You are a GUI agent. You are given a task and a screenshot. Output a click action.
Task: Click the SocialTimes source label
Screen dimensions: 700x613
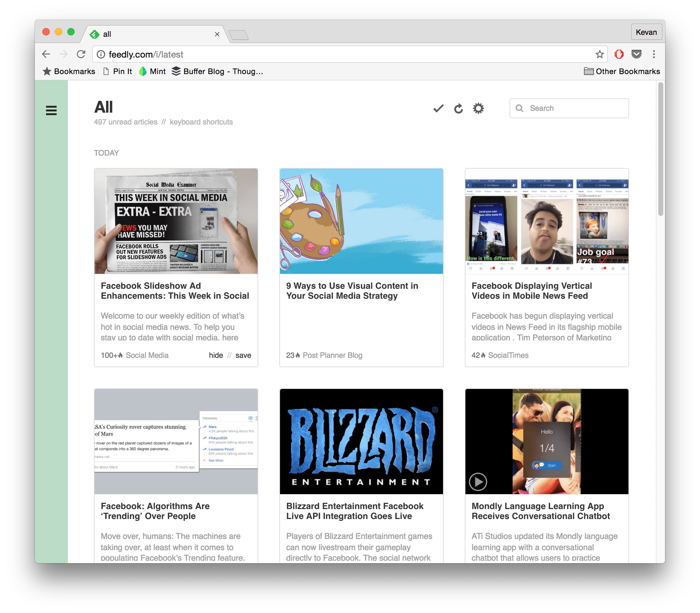pyautogui.click(x=508, y=355)
